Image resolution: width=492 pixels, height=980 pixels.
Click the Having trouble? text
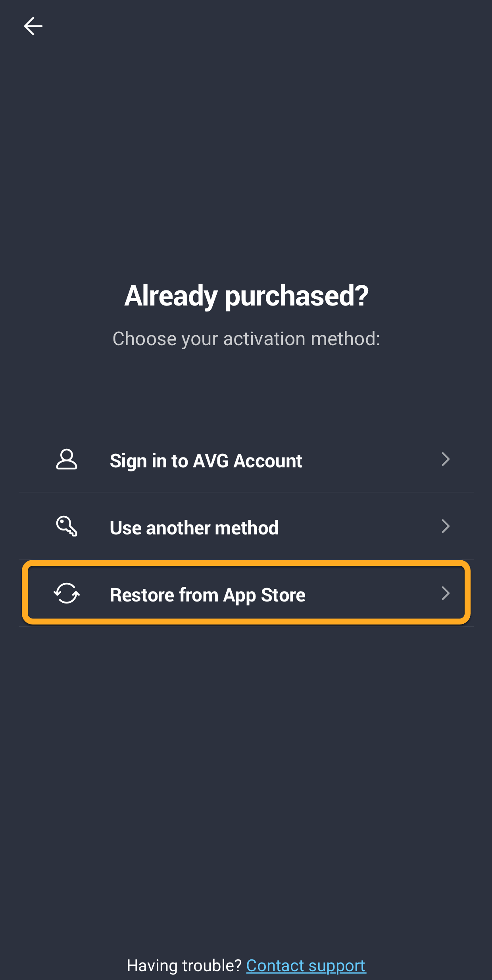(184, 966)
